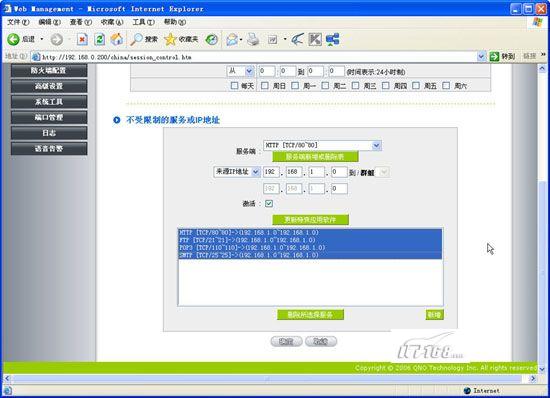Viewport: 550px width, 398px height.
Task: Enable the 周三 checkbox
Action: pos(355,86)
